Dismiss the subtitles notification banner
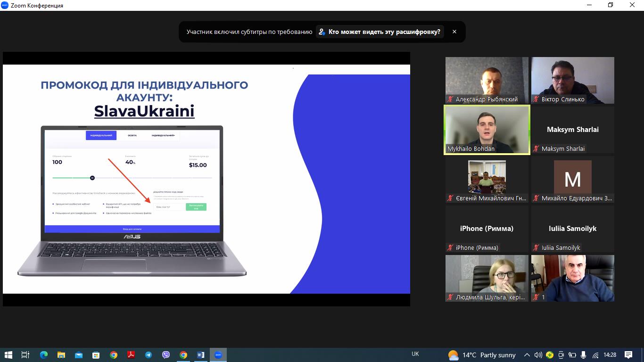 tap(454, 32)
